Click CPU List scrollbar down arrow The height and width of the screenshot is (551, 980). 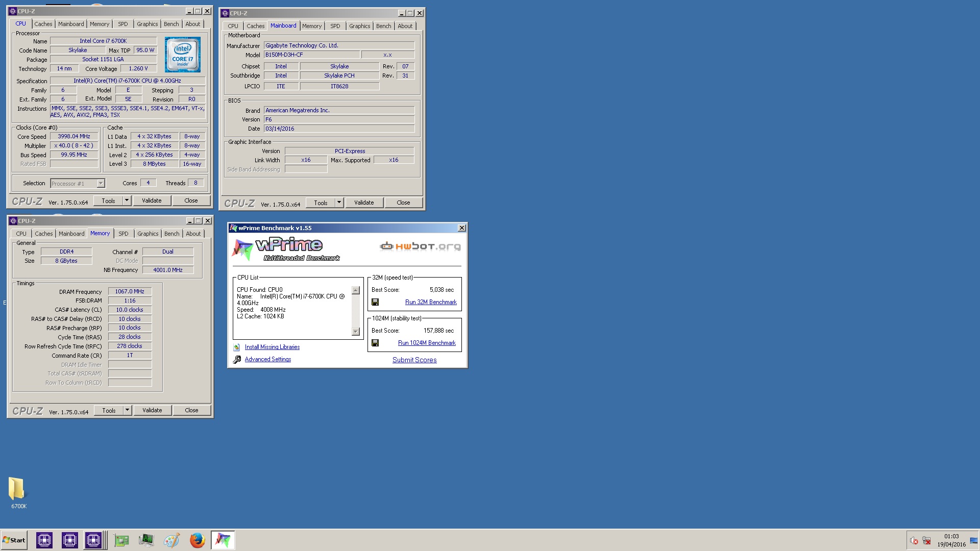tap(356, 331)
